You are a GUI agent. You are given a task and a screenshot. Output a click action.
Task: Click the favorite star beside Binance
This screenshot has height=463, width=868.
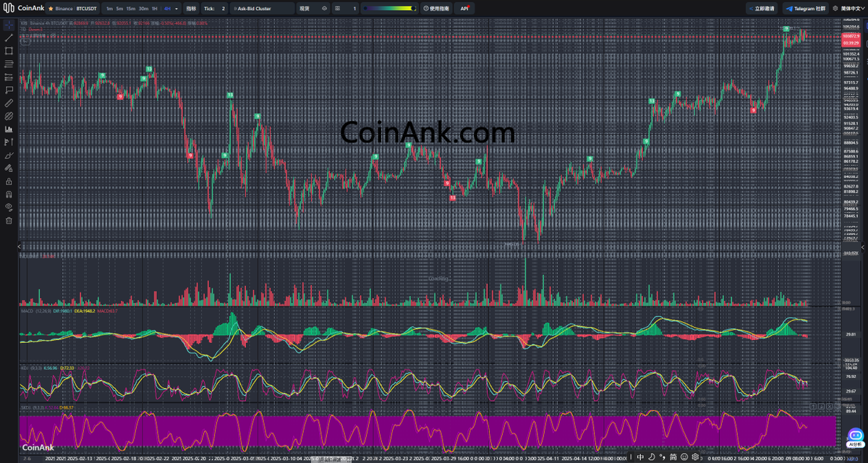[x=51, y=9]
